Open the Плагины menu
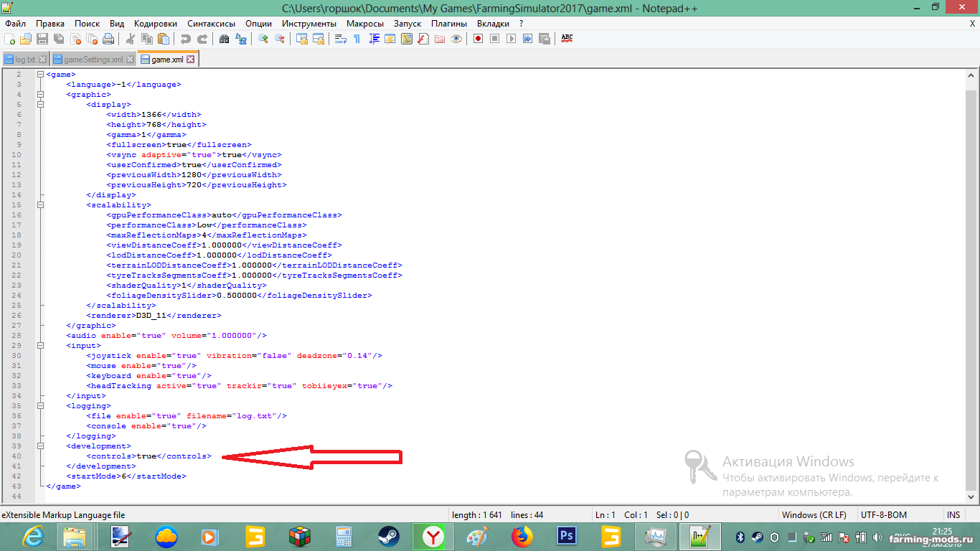Screen dimensions: 980x551 (x=449, y=24)
